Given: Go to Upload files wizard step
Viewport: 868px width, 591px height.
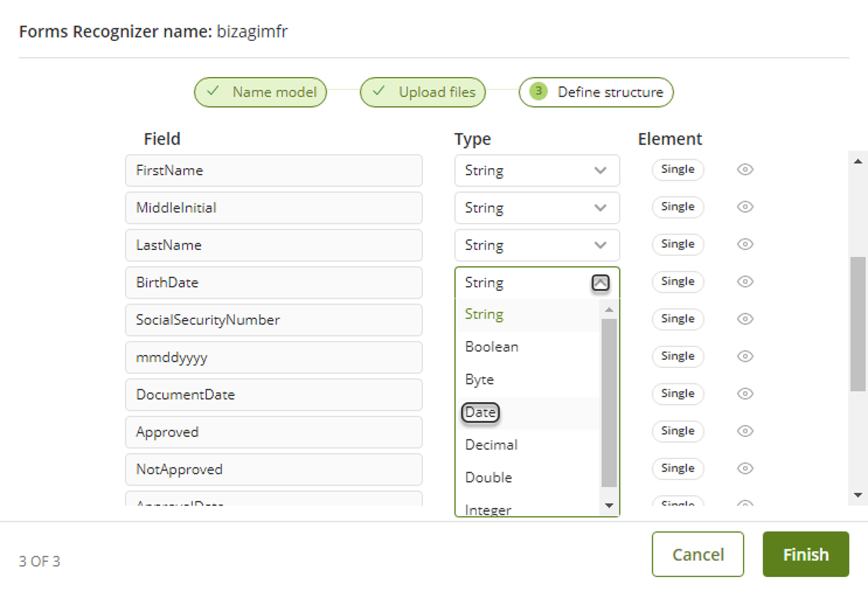Looking at the screenshot, I should (x=423, y=92).
